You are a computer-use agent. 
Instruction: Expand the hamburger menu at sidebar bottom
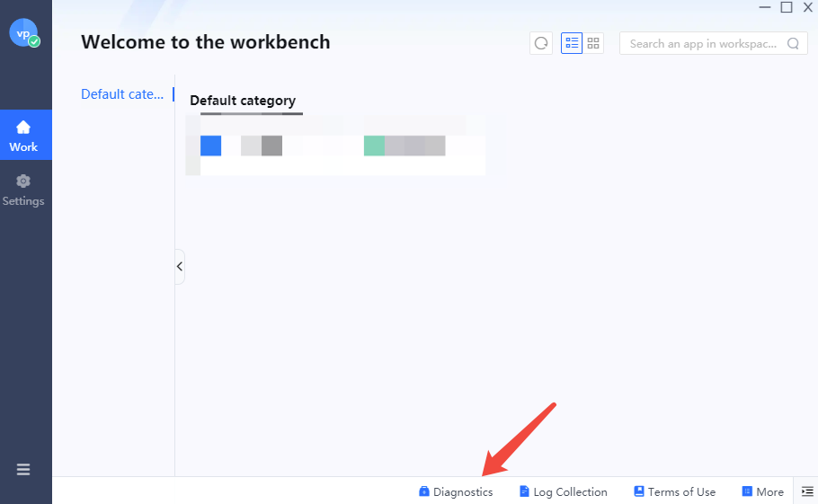coord(23,469)
